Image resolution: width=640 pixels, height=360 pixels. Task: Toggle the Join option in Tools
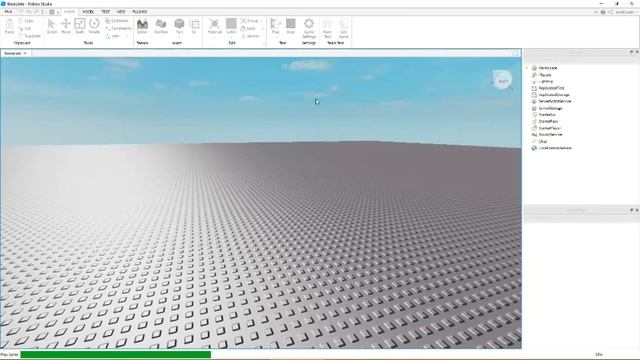point(113,36)
